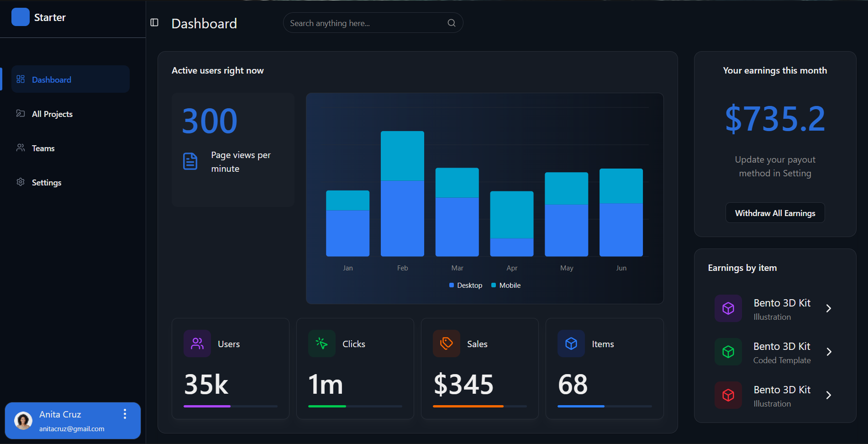868x444 pixels.
Task: Click the Withdraw All Earnings button
Action: coord(775,212)
